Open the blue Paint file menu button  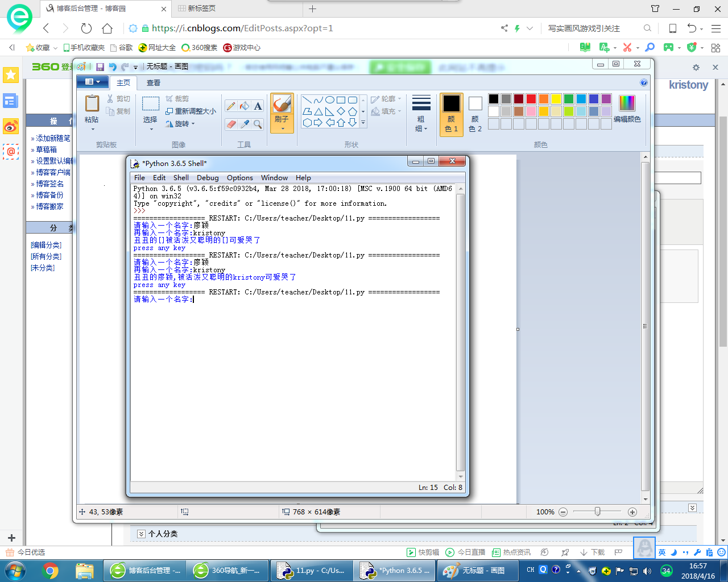click(92, 82)
